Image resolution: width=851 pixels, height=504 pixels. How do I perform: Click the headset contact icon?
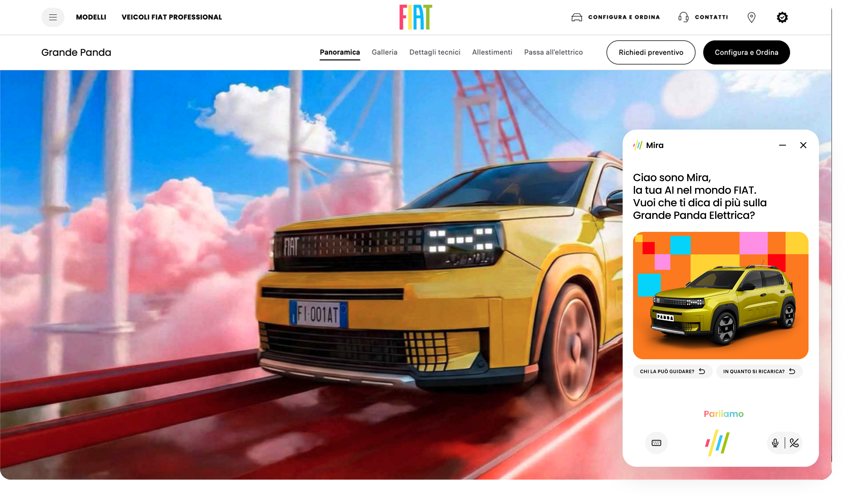coord(683,17)
